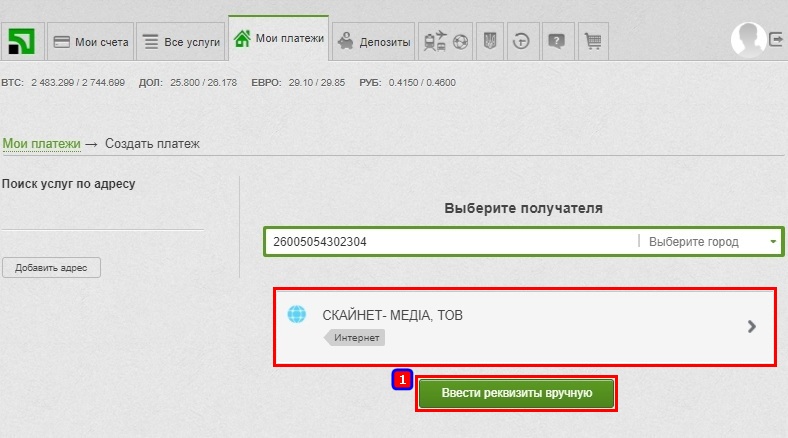Click the recipient account input field
The image size is (788, 438).
point(451,242)
